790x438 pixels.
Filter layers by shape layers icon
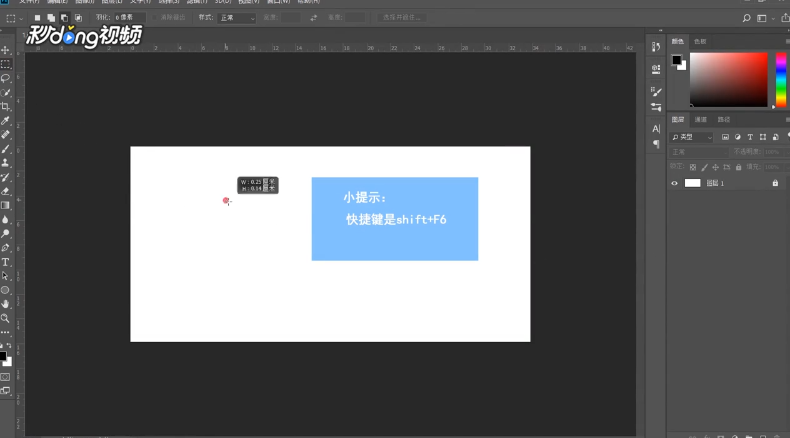tap(763, 137)
